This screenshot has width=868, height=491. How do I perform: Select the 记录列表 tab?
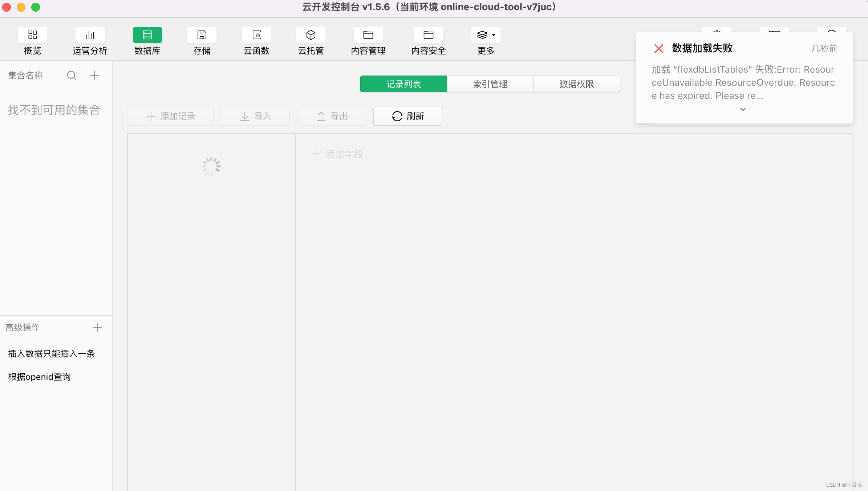click(403, 84)
